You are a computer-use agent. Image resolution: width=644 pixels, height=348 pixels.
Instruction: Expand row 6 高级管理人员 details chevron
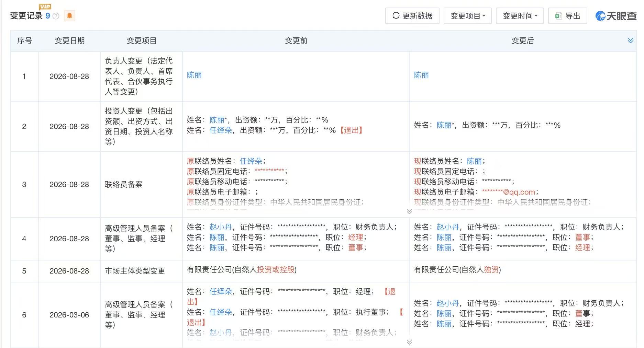tap(409, 342)
